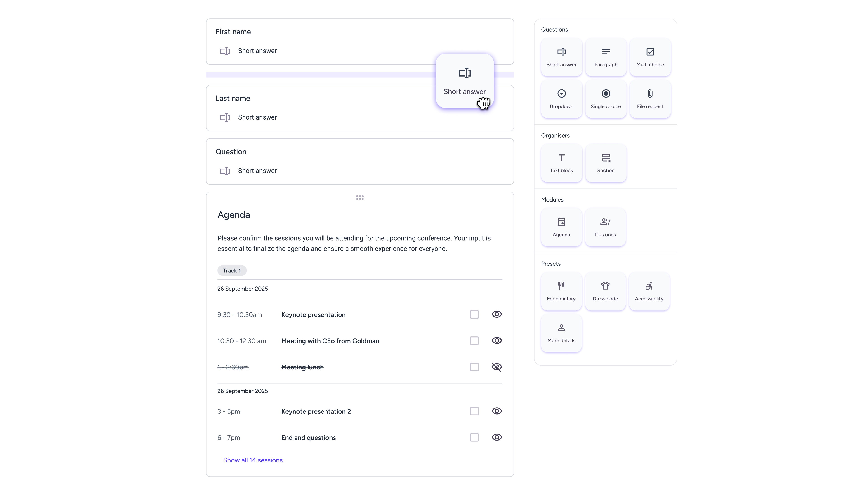This screenshot has height=488, width=868.
Task: Add the Agenda module
Action: coord(561,227)
